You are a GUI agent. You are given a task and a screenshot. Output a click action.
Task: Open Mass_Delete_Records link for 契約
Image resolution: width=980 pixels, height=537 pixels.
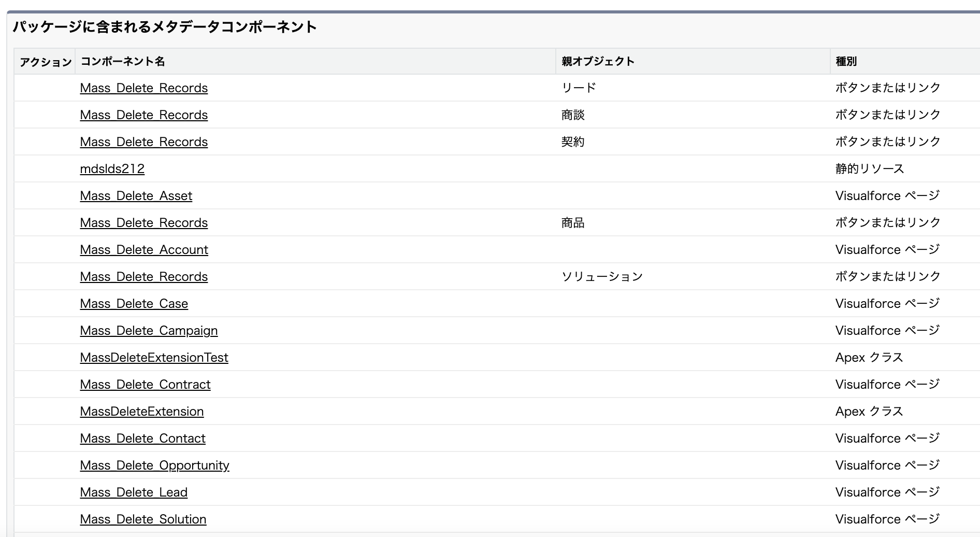[144, 142]
